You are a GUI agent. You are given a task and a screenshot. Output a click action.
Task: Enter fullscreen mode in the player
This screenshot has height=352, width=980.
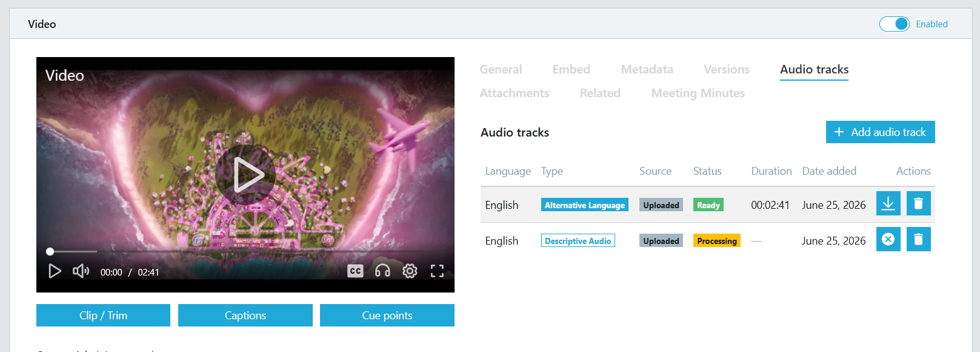pyautogui.click(x=437, y=271)
